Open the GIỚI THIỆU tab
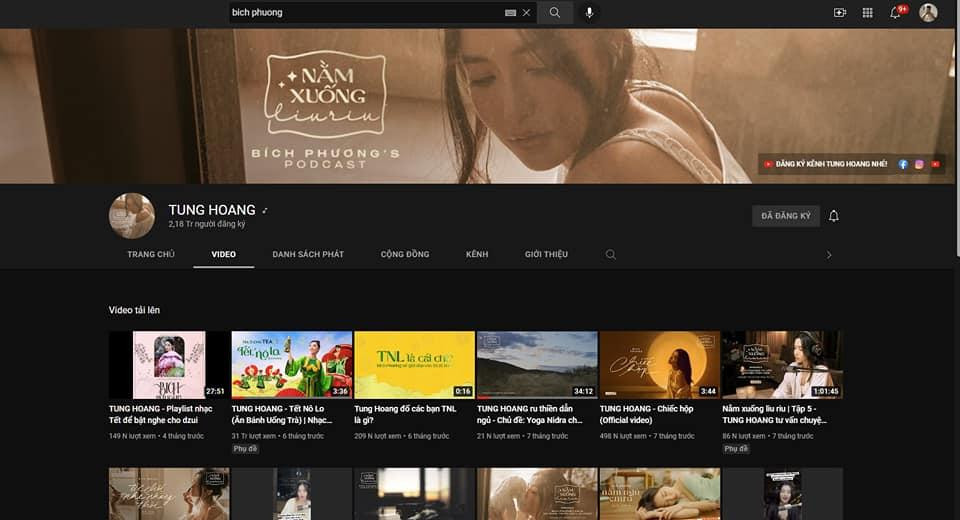Viewport: 960px width, 520px height. point(546,255)
